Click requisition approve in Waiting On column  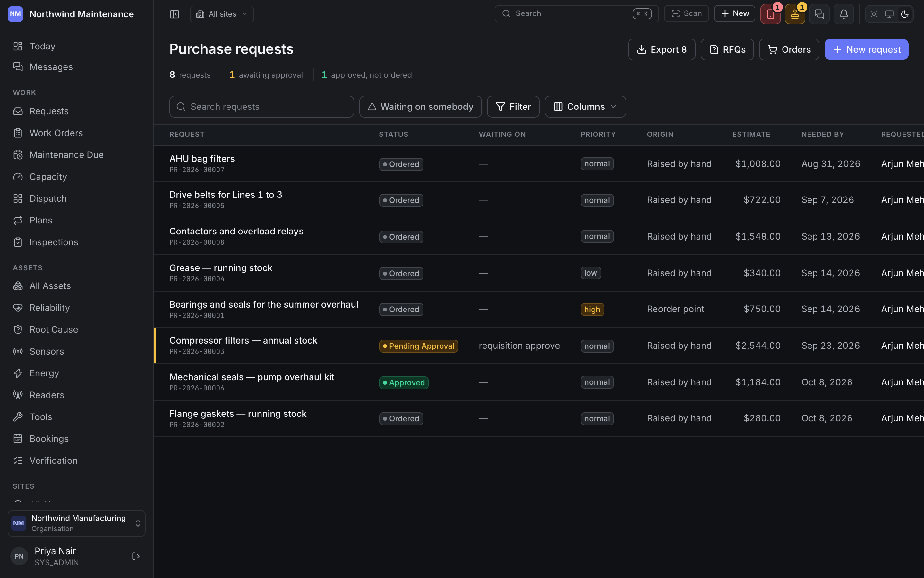(x=519, y=346)
